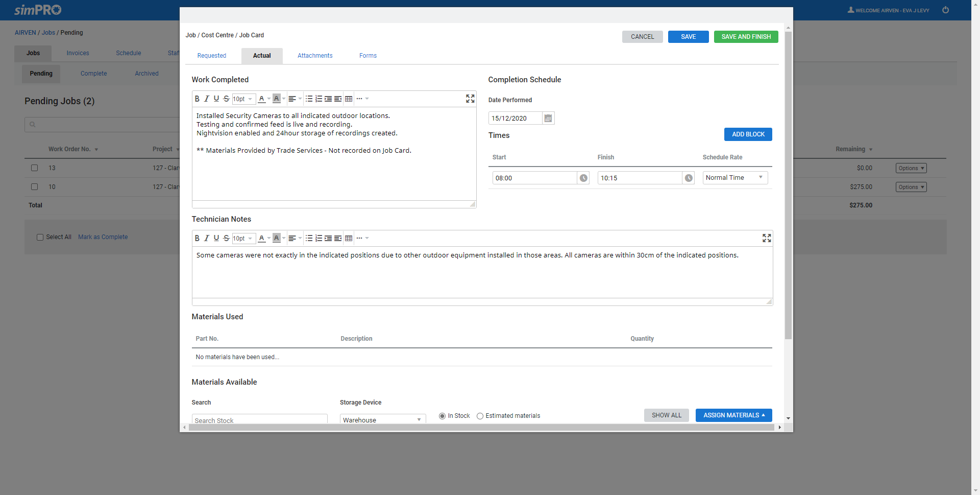The width and height of the screenshot is (980, 495).
Task: Insert table in Technician Notes editor
Action: point(349,238)
